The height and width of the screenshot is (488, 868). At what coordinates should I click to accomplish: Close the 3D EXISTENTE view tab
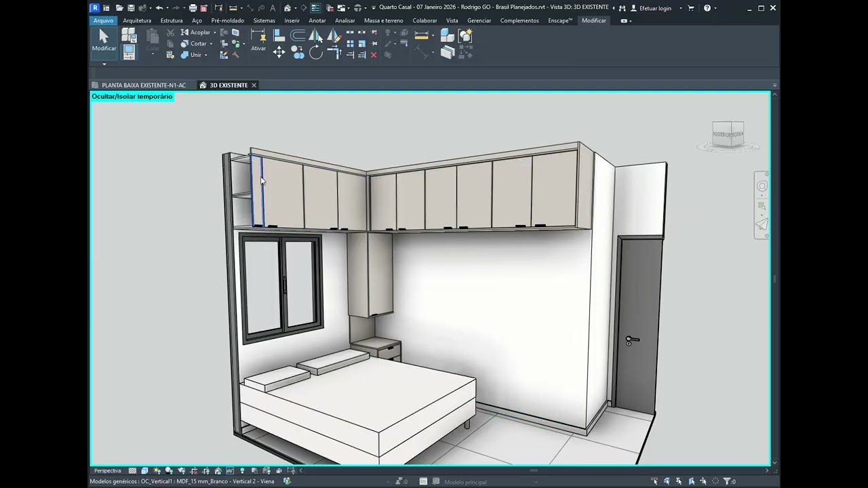coord(254,85)
